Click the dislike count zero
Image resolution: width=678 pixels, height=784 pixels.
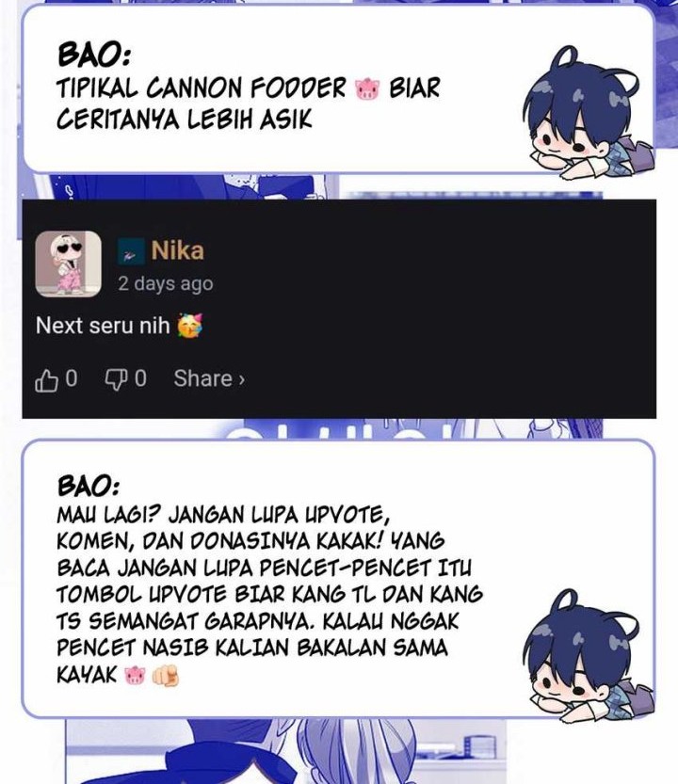[140, 378]
